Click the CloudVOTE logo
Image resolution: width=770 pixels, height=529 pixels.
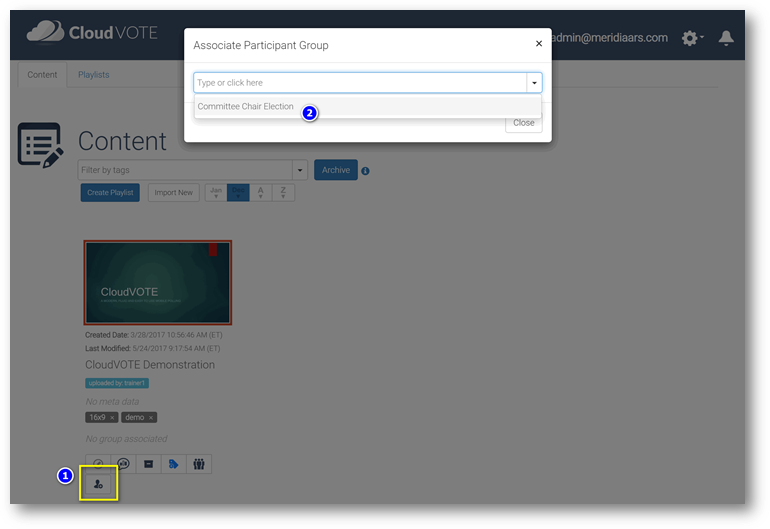92,32
